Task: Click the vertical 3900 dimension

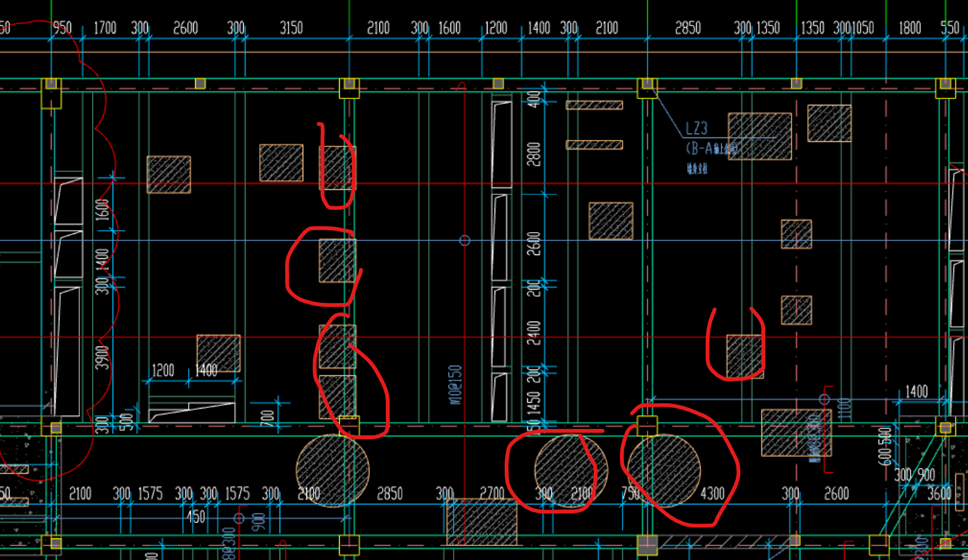Action: 102,358
